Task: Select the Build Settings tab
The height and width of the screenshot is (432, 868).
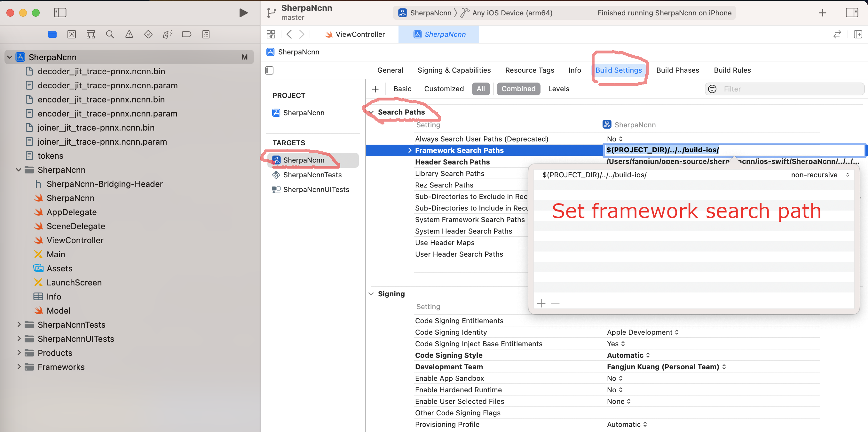Action: point(618,70)
